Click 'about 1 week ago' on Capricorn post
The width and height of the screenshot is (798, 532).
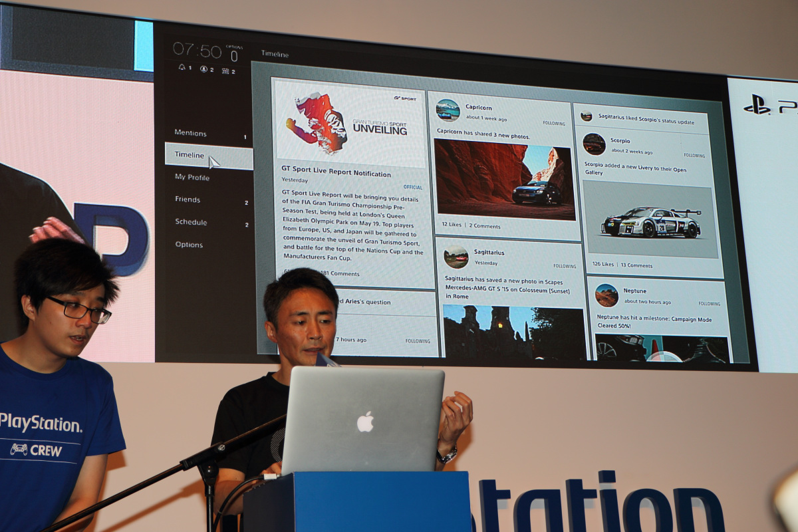486,118
